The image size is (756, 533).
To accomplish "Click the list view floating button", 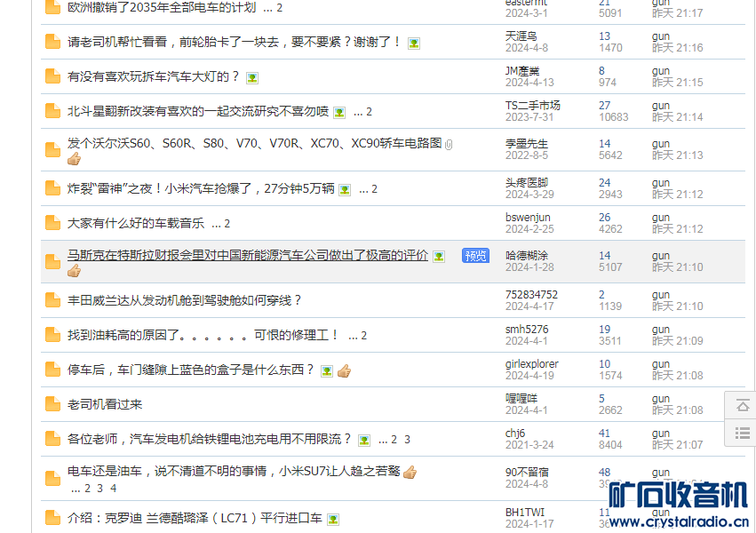I will tap(743, 434).
